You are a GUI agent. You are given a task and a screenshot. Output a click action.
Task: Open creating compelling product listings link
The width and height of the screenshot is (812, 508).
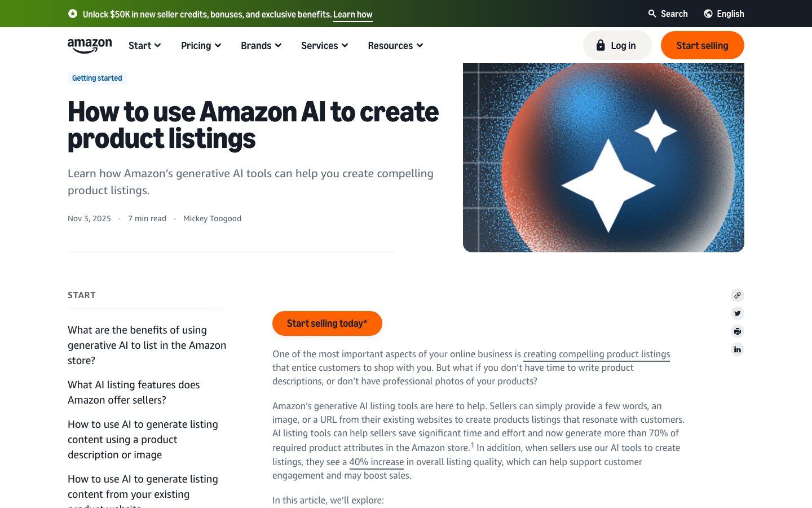(x=597, y=354)
